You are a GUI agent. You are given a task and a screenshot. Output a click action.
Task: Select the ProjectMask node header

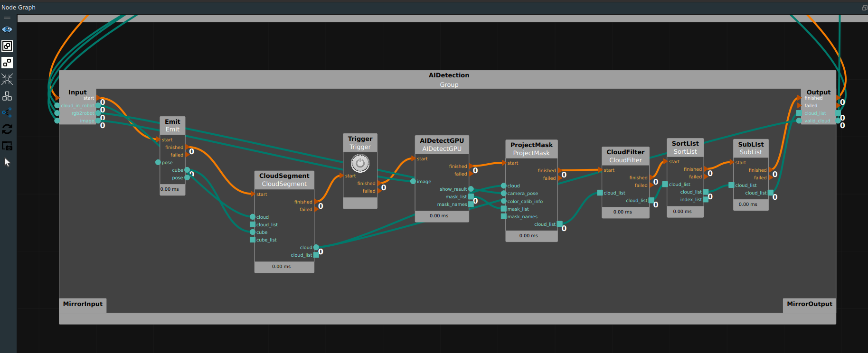[531, 149]
